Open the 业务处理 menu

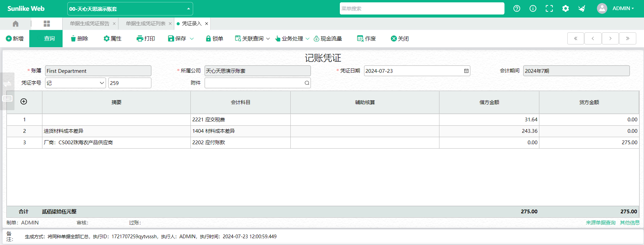point(292,38)
